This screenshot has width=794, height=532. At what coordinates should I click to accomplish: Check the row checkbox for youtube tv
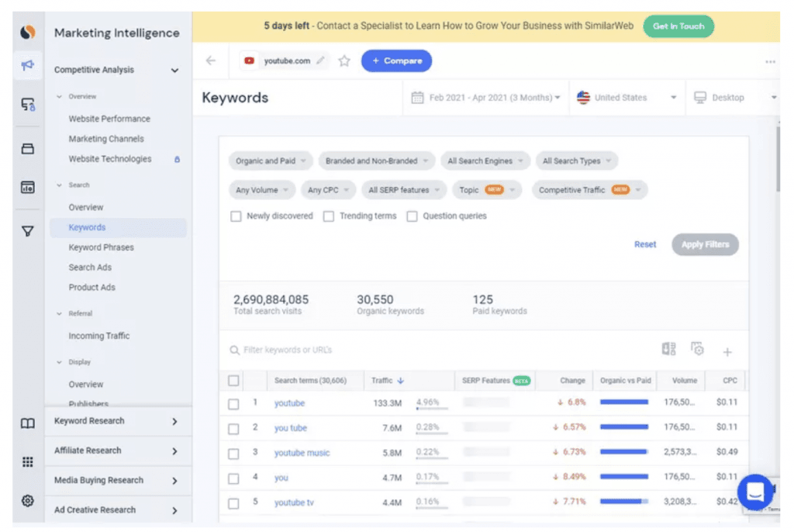pos(233,503)
